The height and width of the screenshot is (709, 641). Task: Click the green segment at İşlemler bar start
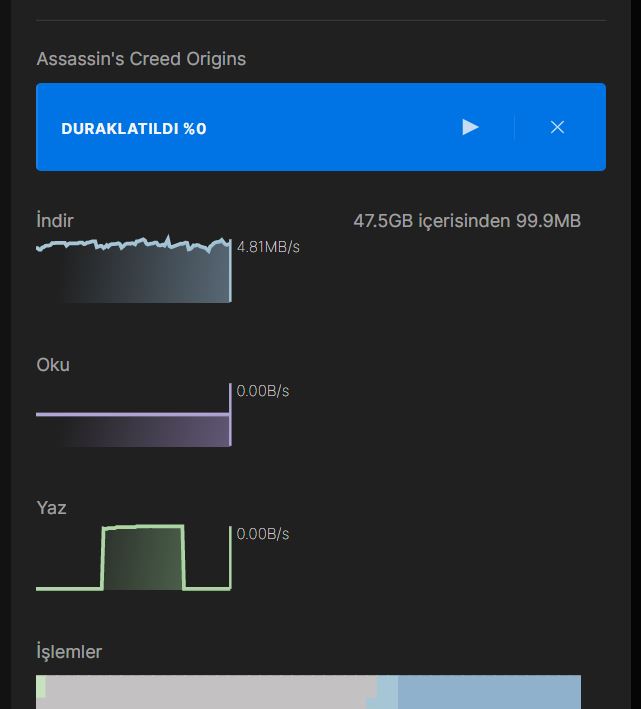[40, 687]
